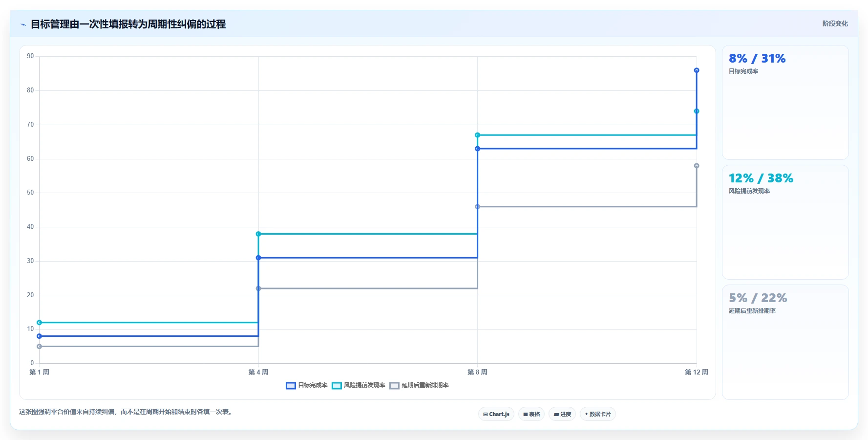
Task: Click the 阶段变化 label in header
Action: pos(835,23)
